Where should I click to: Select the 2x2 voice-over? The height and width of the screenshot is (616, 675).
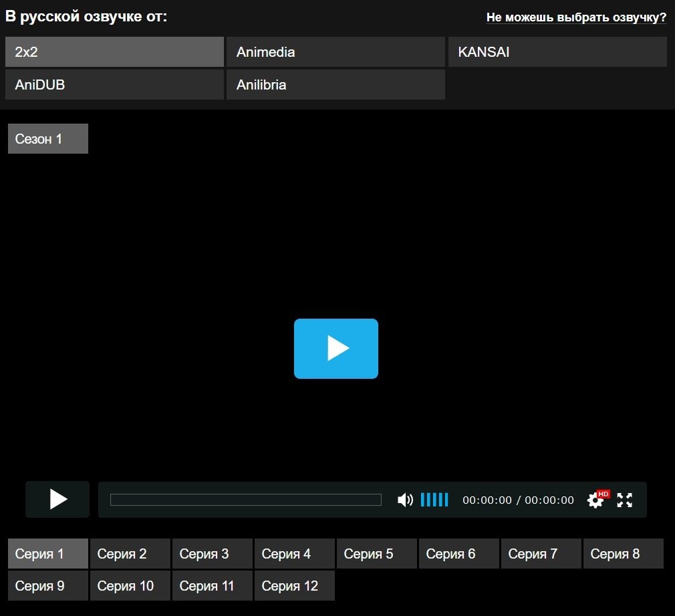coord(114,51)
